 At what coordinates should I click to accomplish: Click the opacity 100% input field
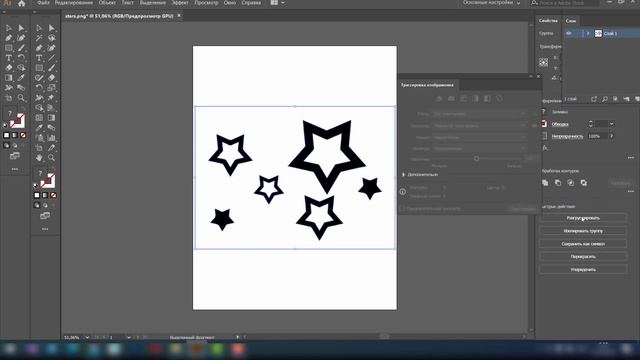pos(597,136)
